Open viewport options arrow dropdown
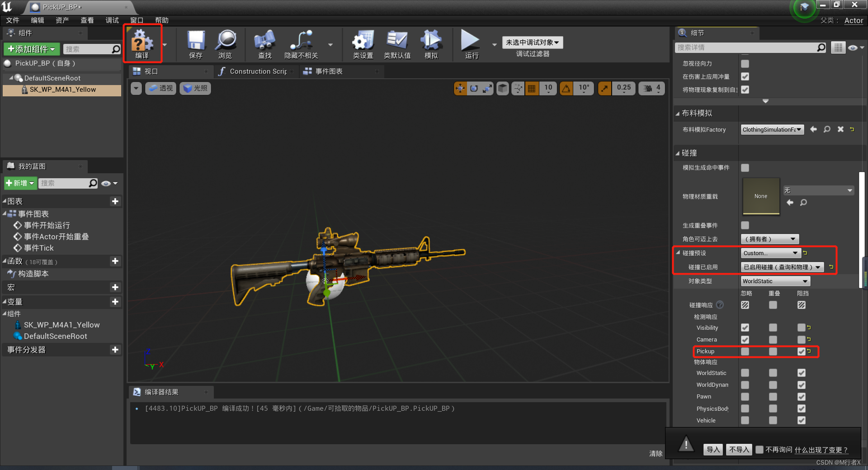 [137, 88]
